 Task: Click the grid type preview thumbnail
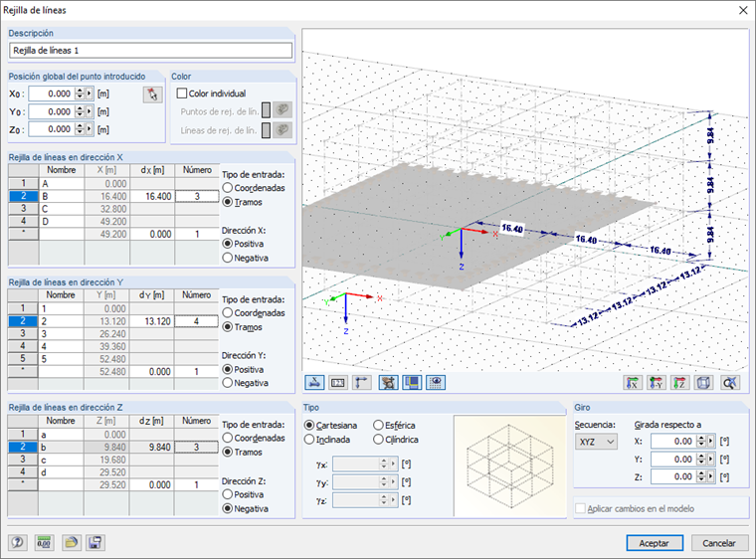(x=509, y=466)
